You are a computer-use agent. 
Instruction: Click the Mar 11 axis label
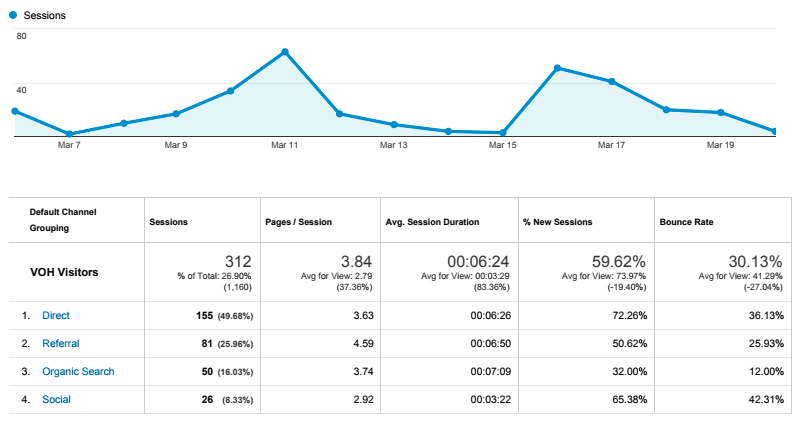coord(284,145)
